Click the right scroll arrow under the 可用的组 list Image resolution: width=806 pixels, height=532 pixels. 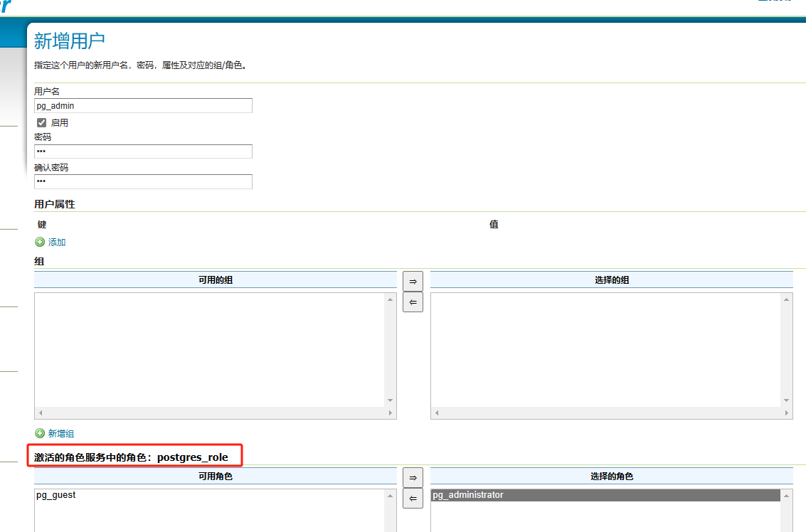(390, 413)
